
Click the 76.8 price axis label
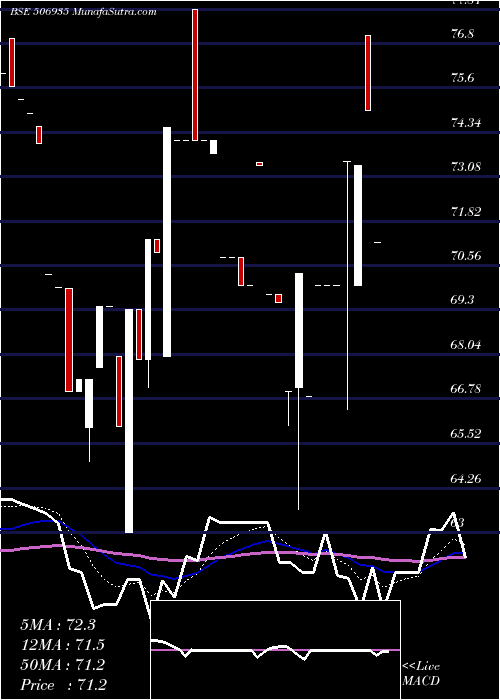point(462,34)
